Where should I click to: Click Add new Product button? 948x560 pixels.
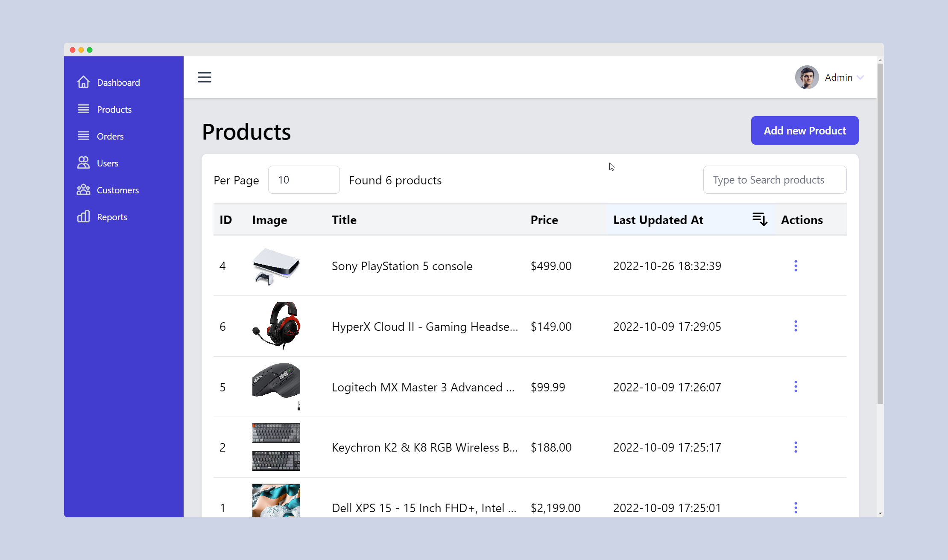tap(805, 130)
